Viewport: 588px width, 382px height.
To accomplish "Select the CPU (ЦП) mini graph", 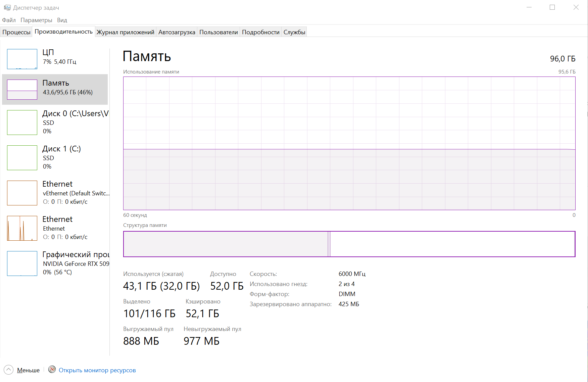I will click(22, 59).
